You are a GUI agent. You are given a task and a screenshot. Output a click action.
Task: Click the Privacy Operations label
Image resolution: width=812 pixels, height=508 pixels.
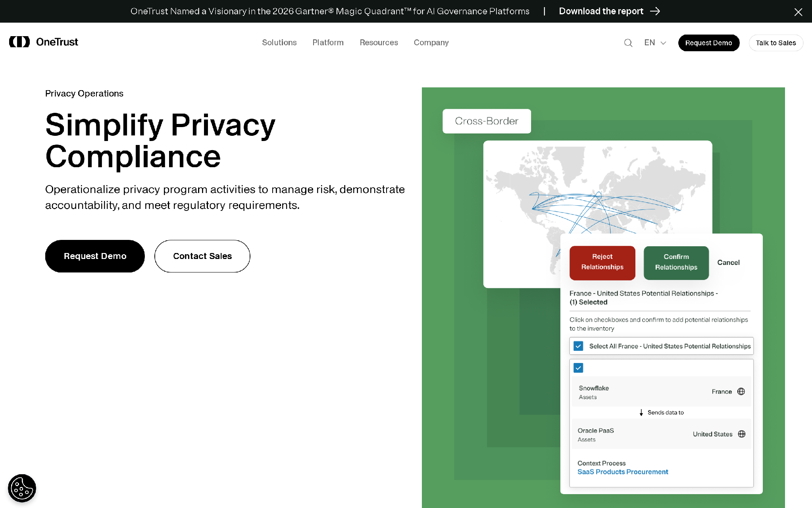pyautogui.click(x=84, y=93)
